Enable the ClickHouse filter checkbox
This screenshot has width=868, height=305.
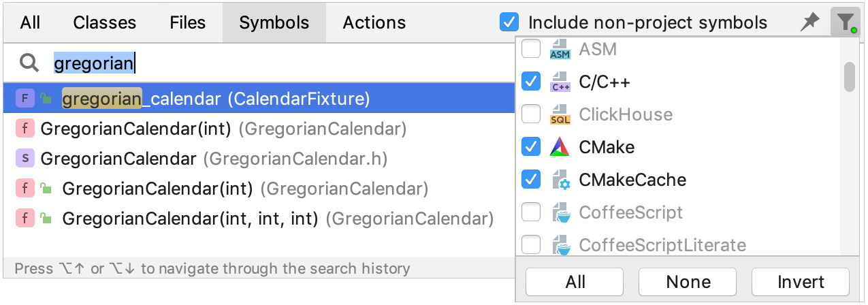click(x=531, y=114)
